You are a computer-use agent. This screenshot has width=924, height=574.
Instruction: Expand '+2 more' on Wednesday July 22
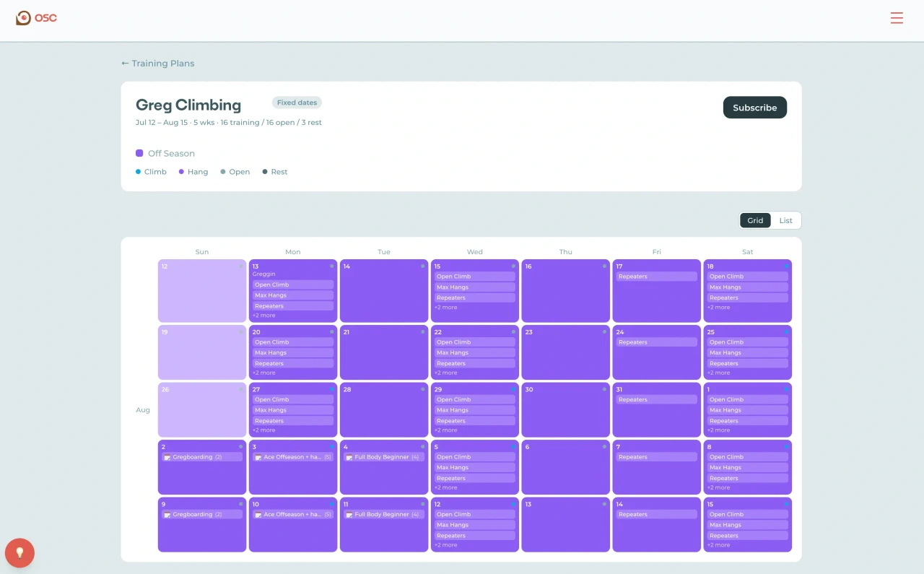[445, 373]
